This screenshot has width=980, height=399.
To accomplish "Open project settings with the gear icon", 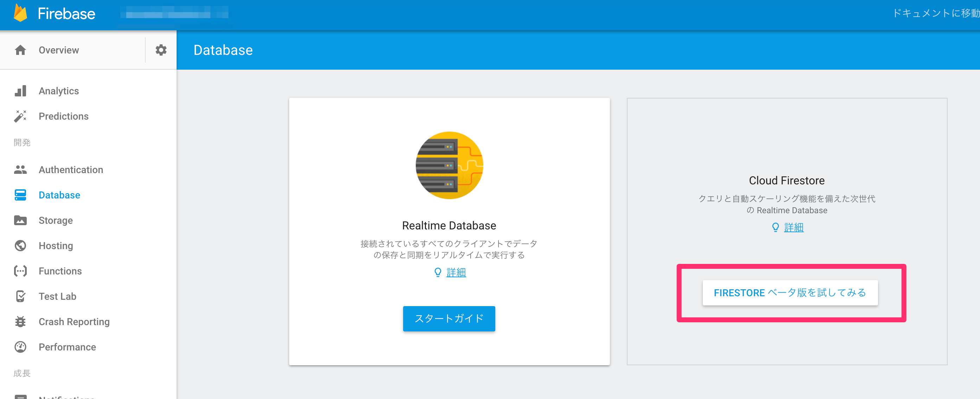I will [x=161, y=50].
